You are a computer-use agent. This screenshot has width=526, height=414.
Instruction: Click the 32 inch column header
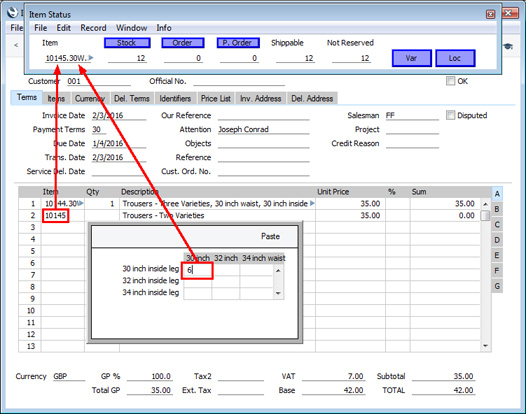point(226,258)
